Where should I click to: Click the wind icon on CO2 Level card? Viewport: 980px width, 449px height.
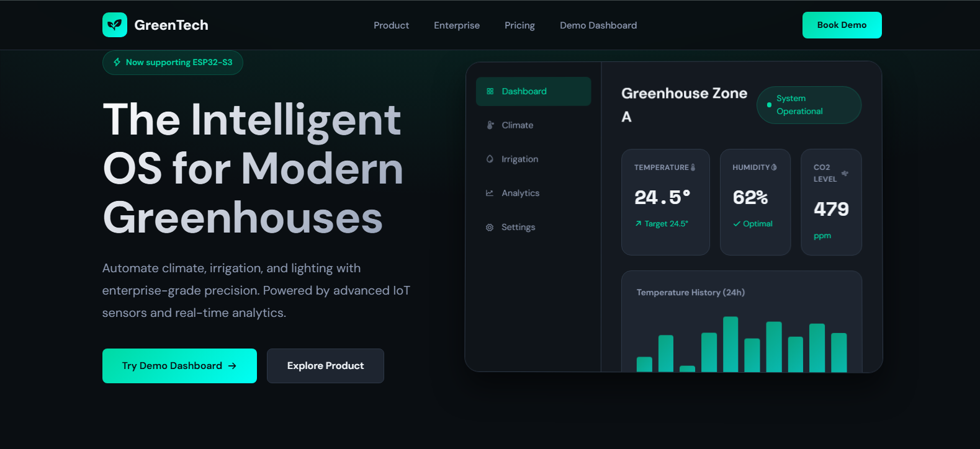coord(845,173)
